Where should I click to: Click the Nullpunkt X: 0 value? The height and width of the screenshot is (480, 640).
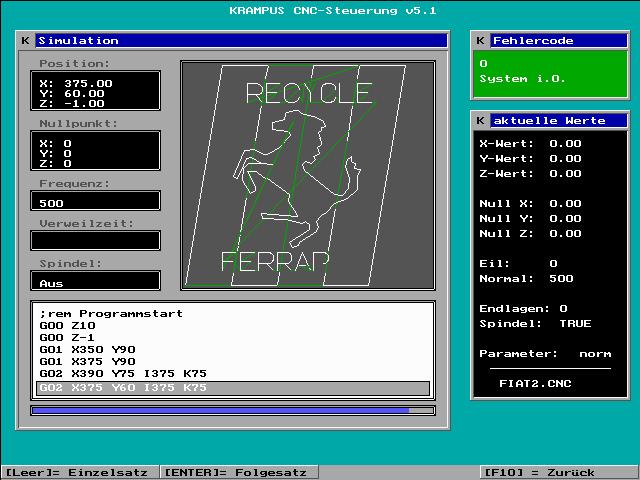[56, 144]
